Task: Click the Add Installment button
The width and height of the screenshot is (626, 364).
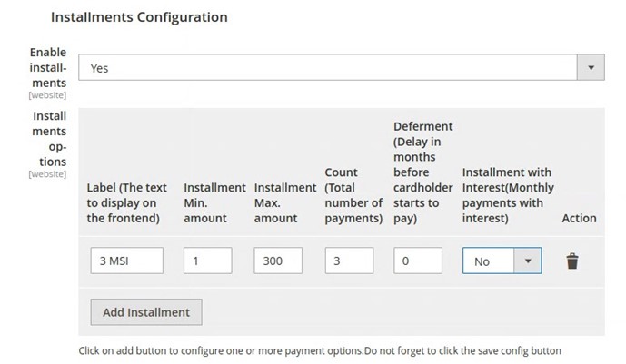Action: [146, 312]
